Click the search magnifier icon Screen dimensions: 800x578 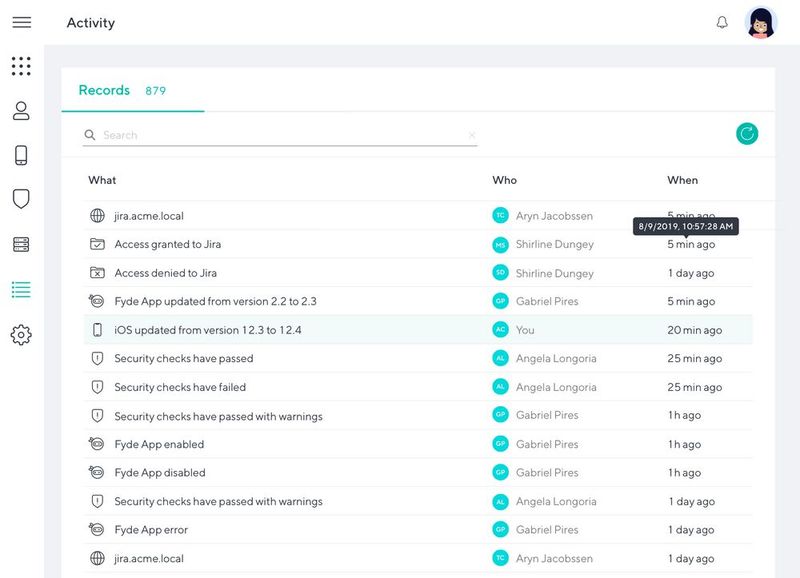[x=90, y=135]
